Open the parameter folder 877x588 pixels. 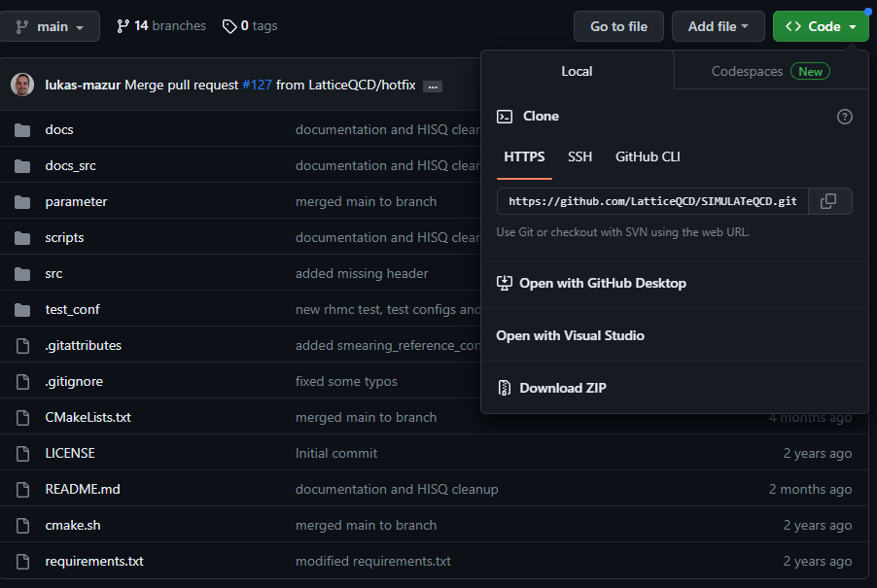coord(76,202)
